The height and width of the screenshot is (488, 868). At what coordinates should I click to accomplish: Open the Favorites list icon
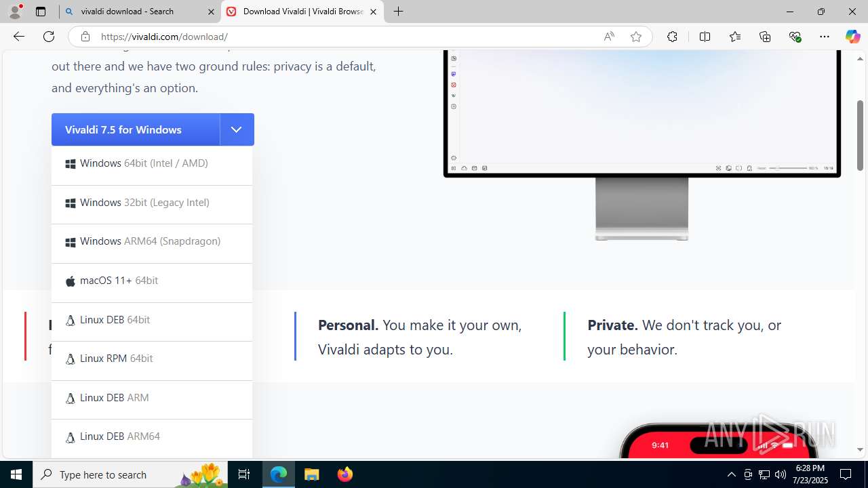click(x=735, y=37)
